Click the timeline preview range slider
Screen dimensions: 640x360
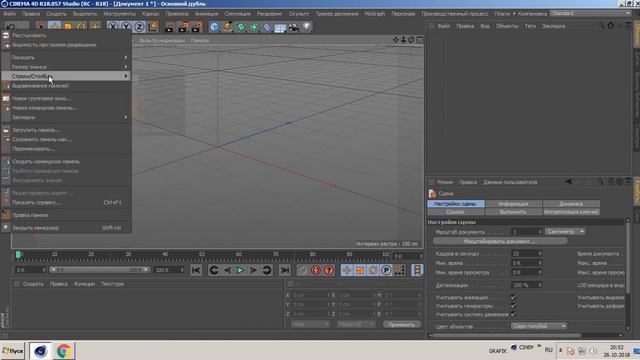click(99, 270)
